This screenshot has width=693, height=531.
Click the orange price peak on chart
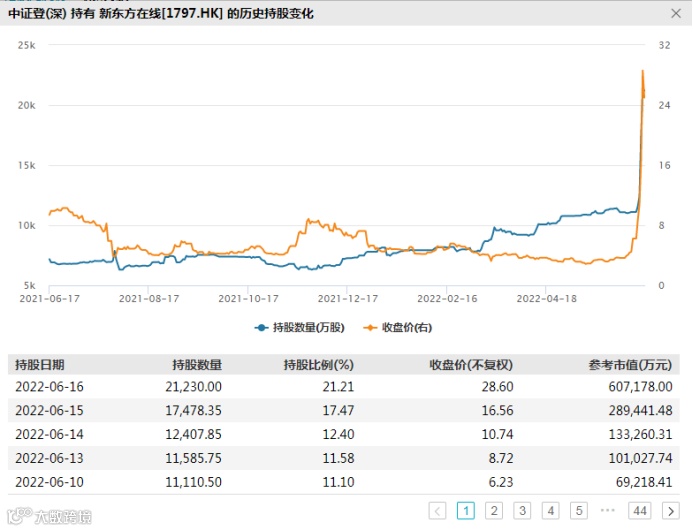click(x=643, y=71)
